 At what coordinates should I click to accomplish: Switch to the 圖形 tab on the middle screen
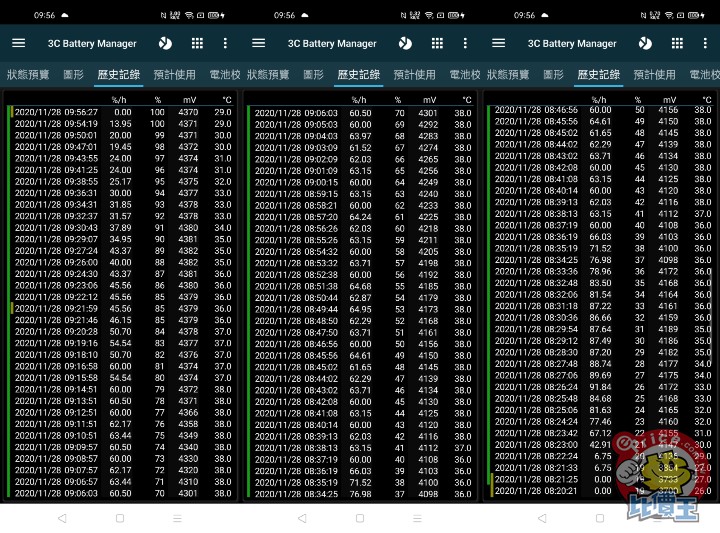pos(314,75)
